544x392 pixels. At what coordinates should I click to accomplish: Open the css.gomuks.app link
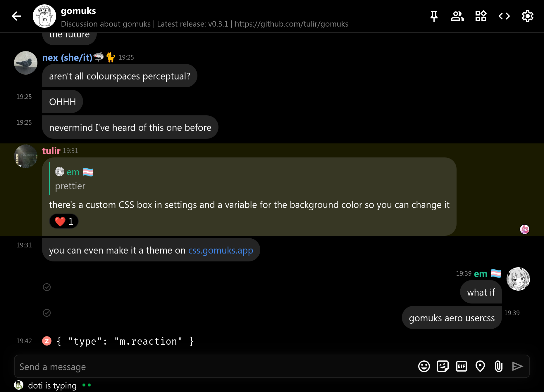pos(221,250)
